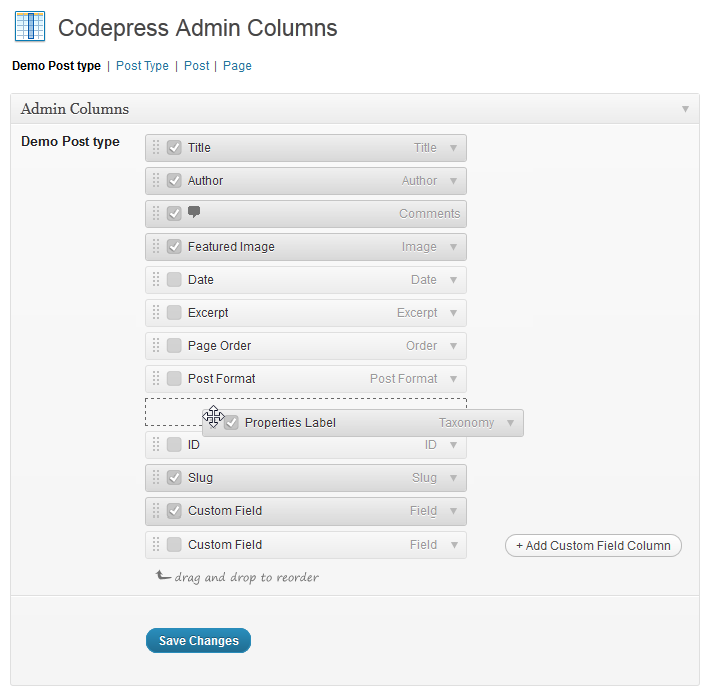The height and width of the screenshot is (700, 710).
Task: Switch to the Post Type tab
Action: [x=142, y=66]
